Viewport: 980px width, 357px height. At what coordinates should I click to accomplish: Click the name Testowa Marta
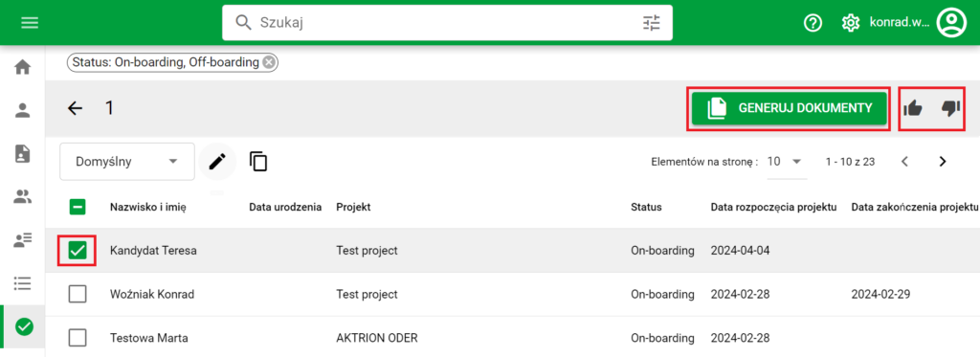click(x=148, y=338)
